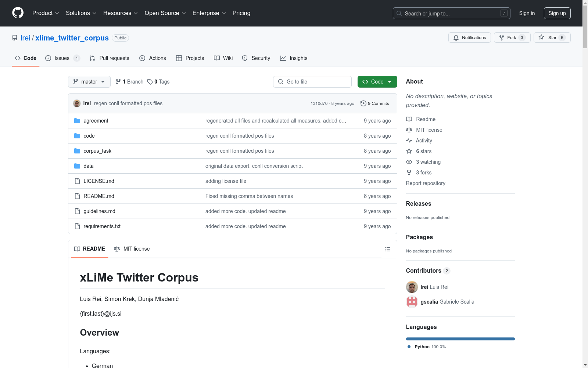This screenshot has width=588, height=368.
Task: Open the lrei owner profile link
Action: 25,38
